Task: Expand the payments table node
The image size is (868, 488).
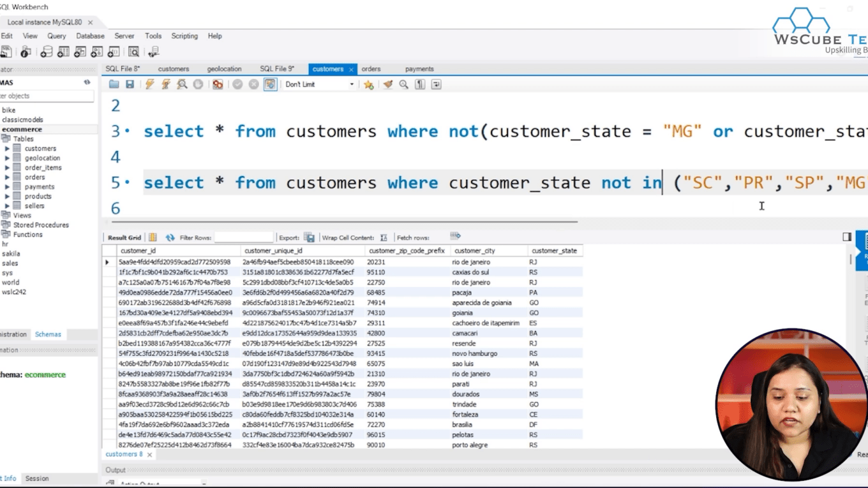Action: click(x=8, y=187)
